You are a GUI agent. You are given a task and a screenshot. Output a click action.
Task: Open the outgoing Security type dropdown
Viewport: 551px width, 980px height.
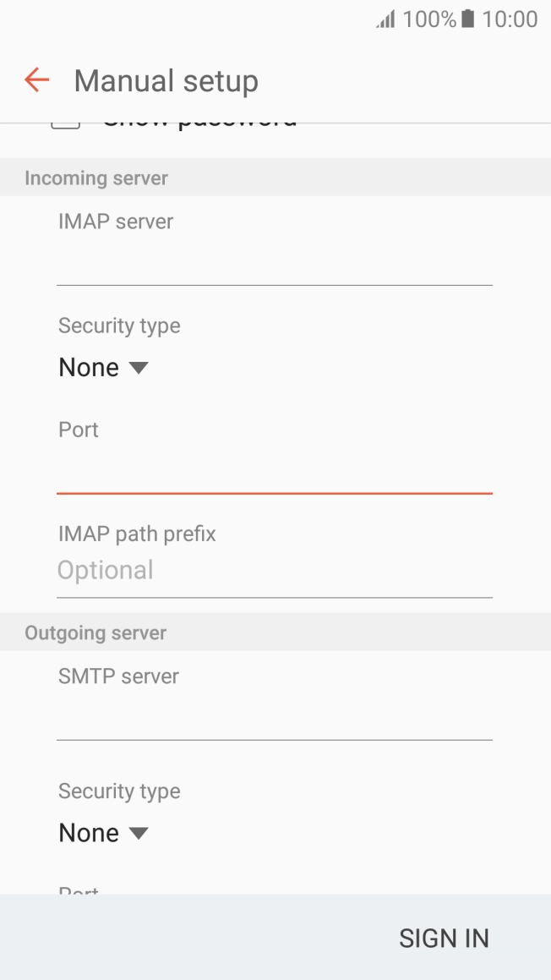click(x=103, y=832)
